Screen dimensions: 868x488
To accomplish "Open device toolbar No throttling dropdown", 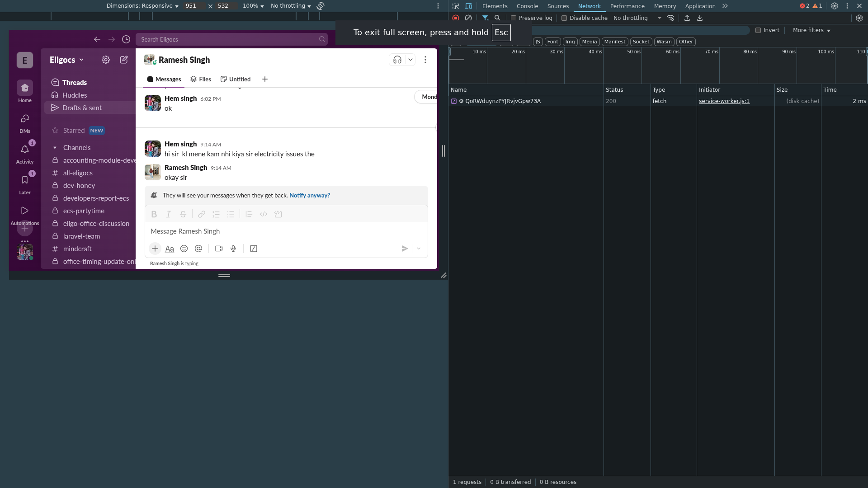I will 291,6.
